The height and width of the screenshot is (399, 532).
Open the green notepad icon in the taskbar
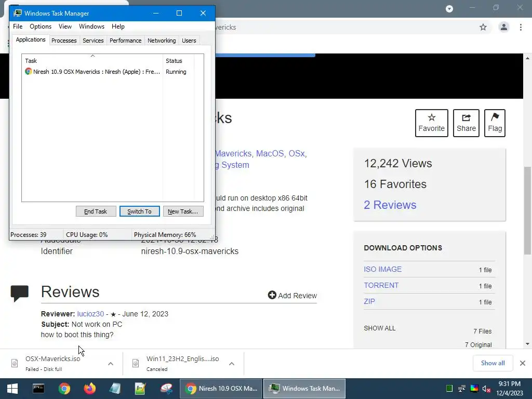[x=140, y=389]
